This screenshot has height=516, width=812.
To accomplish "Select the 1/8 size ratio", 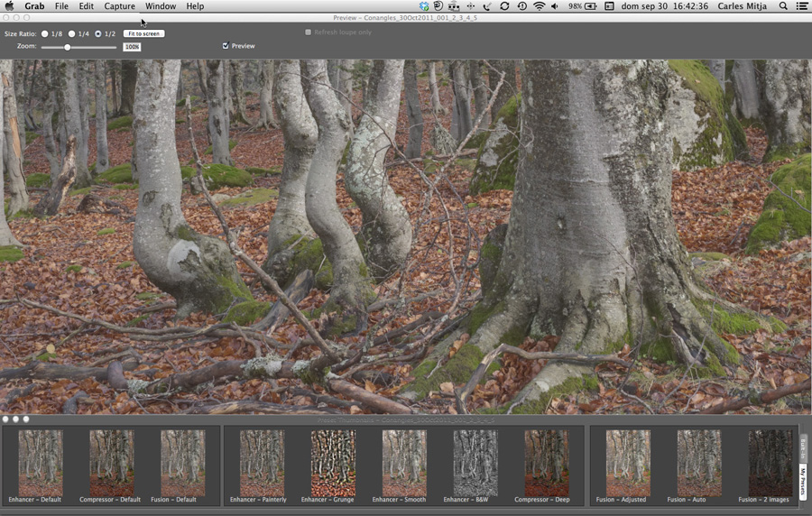I will tap(44, 33).
